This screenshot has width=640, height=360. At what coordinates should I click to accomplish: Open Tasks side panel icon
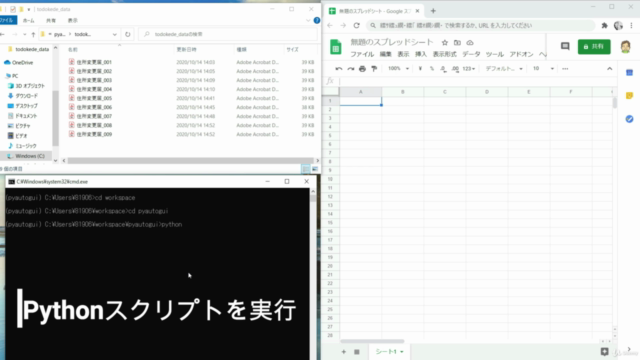(629, 119)
